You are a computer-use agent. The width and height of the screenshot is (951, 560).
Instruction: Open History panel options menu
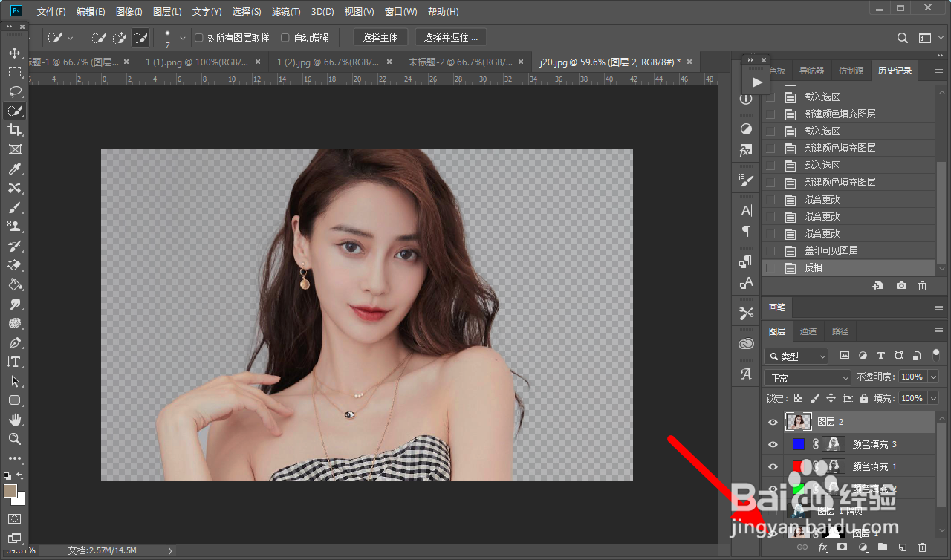pyautogui.click(x=938, y=71)
